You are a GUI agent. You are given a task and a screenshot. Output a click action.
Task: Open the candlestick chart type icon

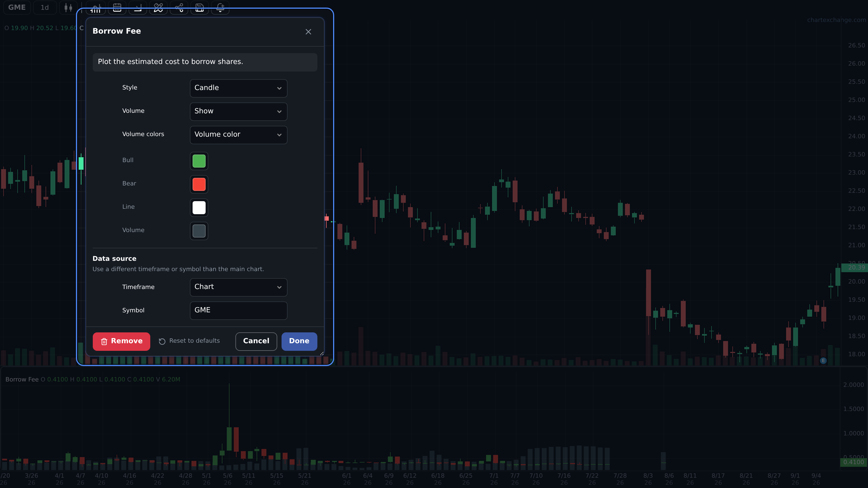point(68,7)
